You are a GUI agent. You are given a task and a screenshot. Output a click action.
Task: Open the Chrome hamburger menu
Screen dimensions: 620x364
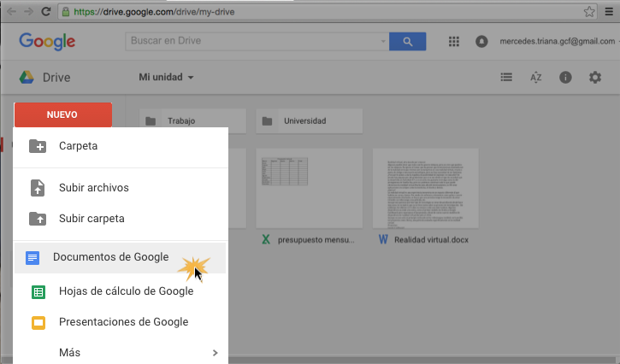608,12
